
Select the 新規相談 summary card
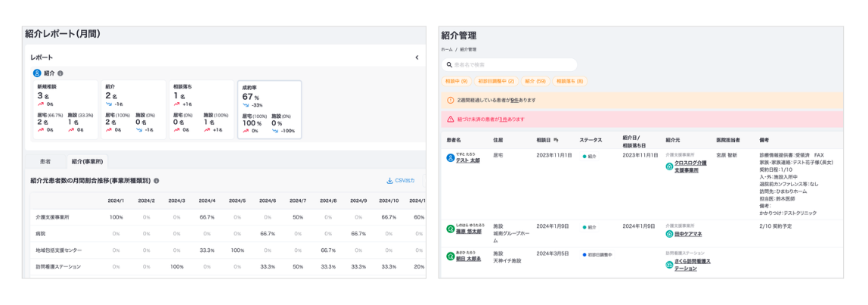[65, 110]
